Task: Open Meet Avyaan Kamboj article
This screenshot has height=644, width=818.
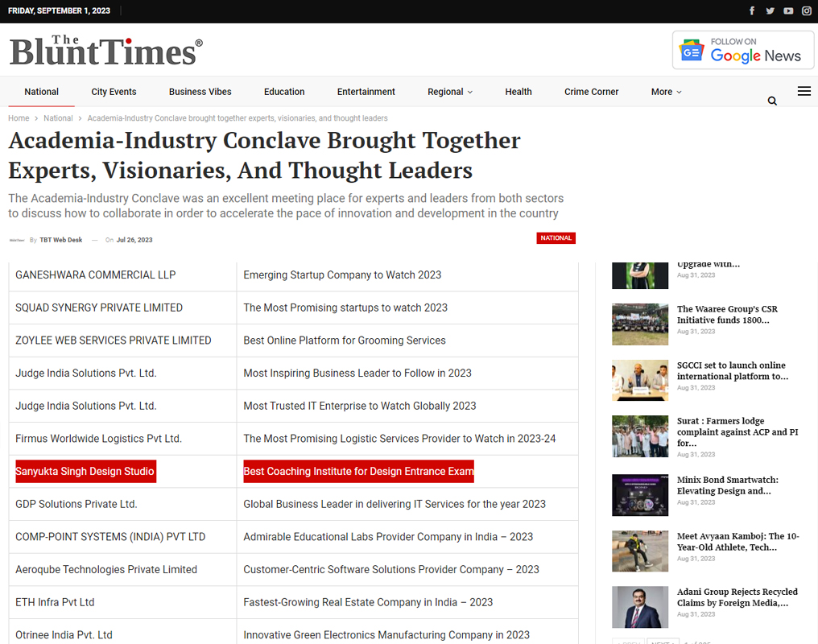Action: [x=737, y=542]
